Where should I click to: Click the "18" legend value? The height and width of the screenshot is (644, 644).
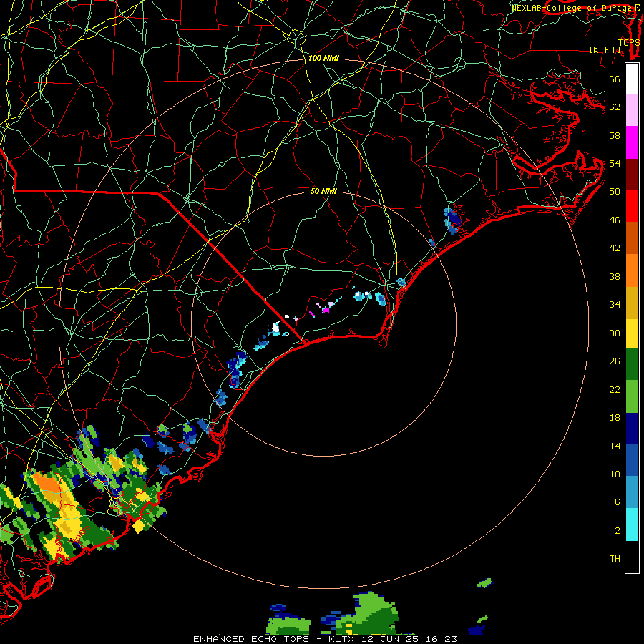coord(615,418)
